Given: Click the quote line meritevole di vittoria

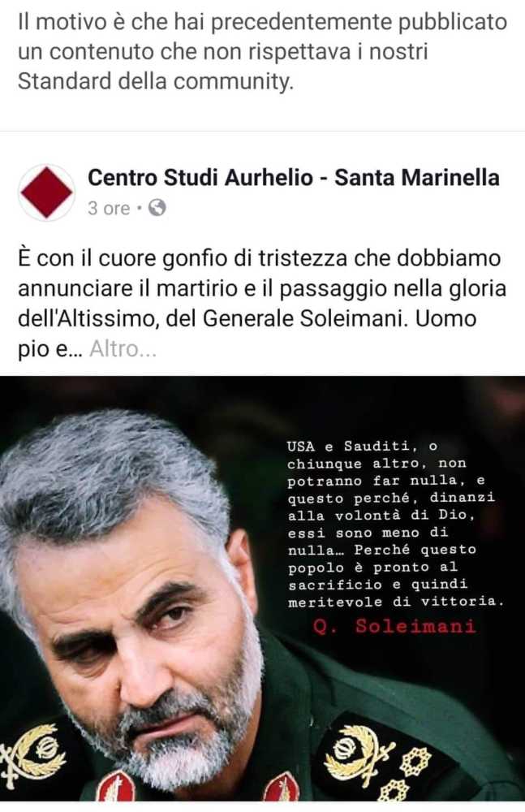Looking at the screenshot, I should pyautogui.click(x=396, y=602).
